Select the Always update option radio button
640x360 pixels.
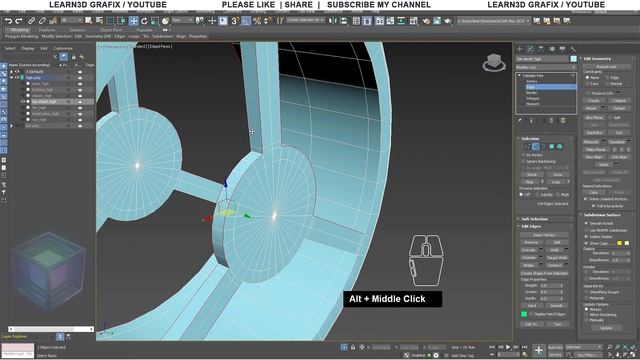tap(587, 309)
